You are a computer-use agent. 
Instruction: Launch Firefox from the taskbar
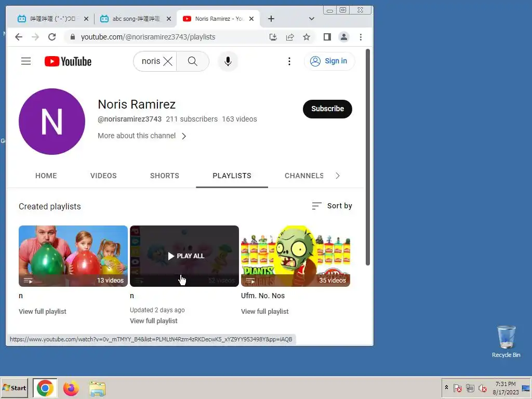71,388
